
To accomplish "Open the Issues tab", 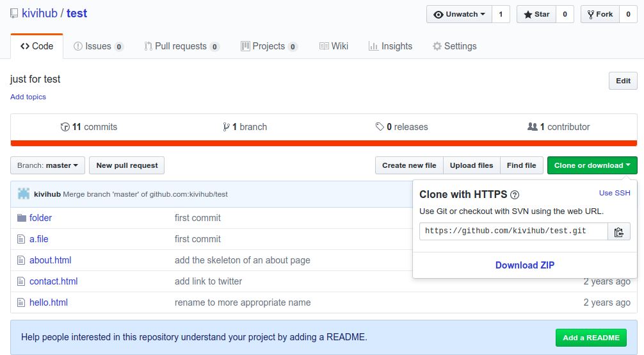I will point(98,46).
